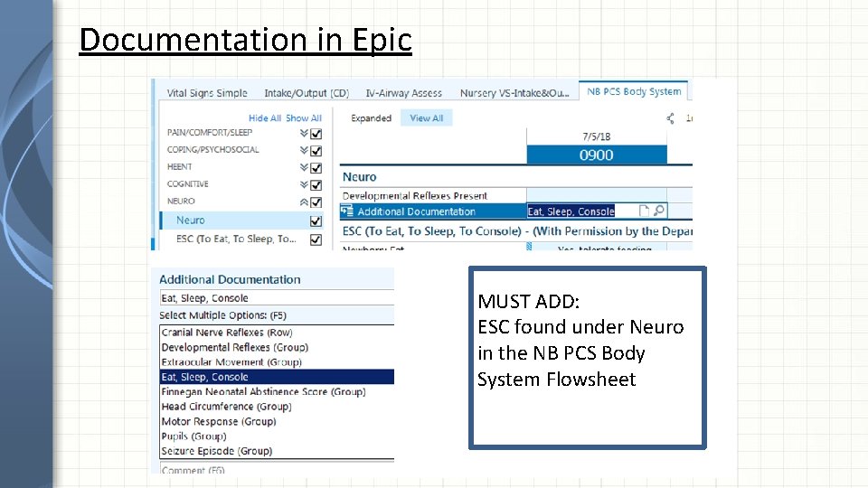
Task: Click the Show All link
Action: [x=304, y=117]
